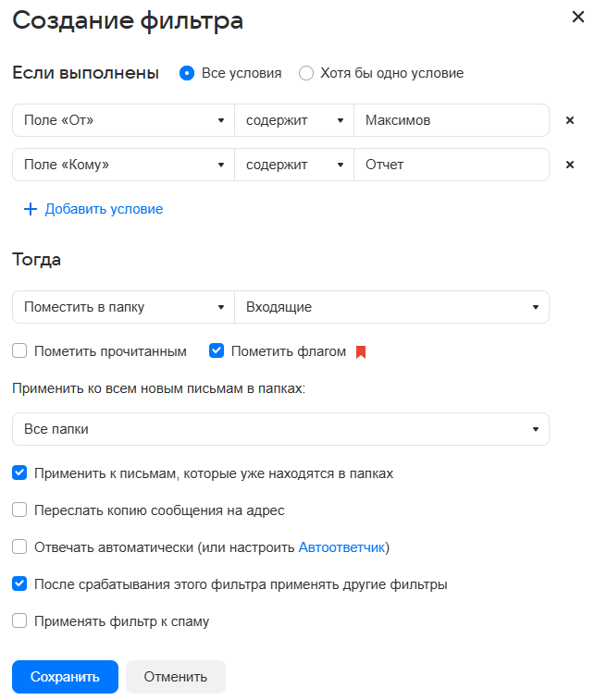This screenshot has width=595, height=700.
Task: Close the filter creation dialog
Action: tap(578, 16)
